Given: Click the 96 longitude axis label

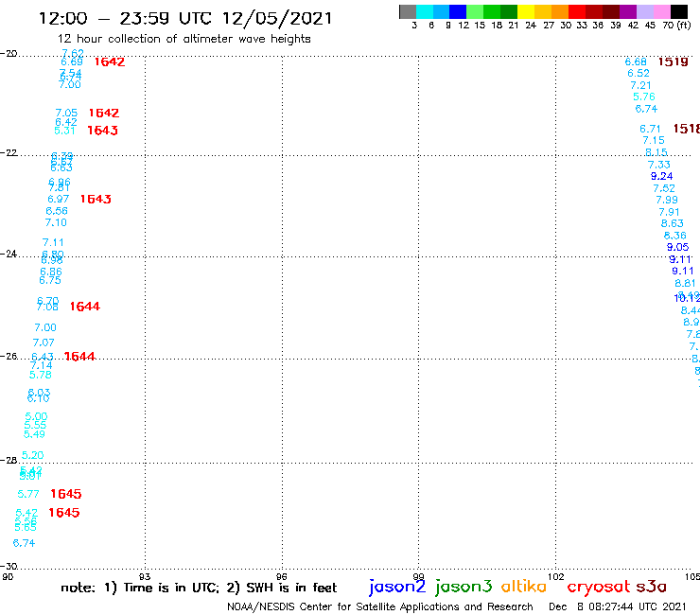Looking at the screenshot, I should (281, 576).
